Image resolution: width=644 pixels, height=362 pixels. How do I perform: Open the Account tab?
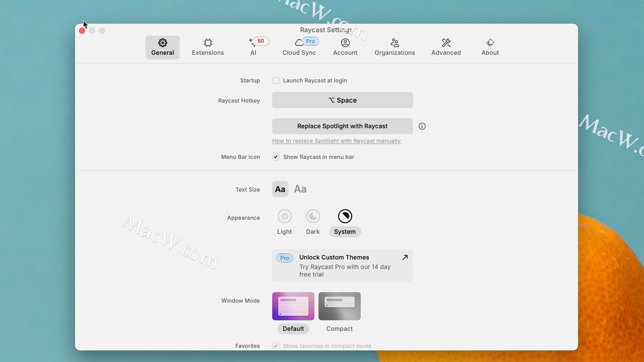point(345,47)
